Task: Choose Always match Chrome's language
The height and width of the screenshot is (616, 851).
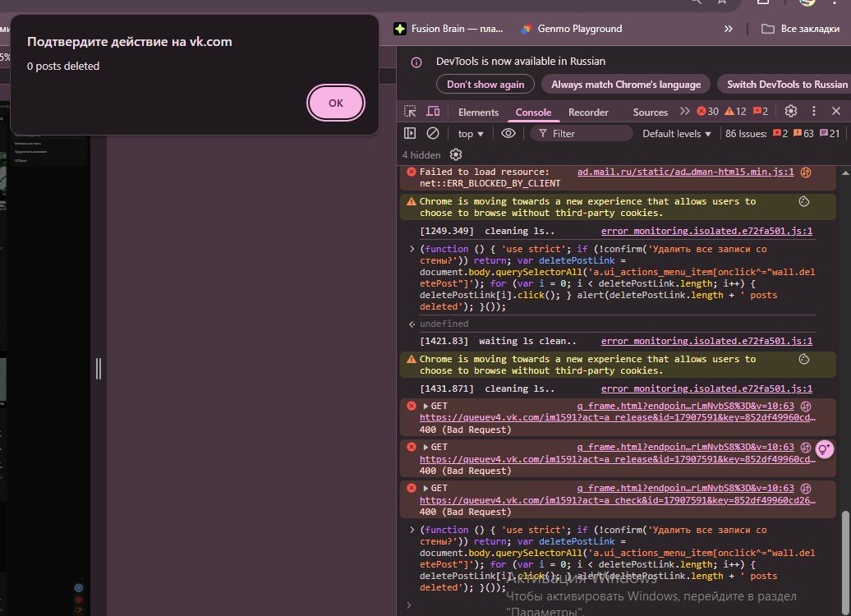Action: tap(626, 84)
